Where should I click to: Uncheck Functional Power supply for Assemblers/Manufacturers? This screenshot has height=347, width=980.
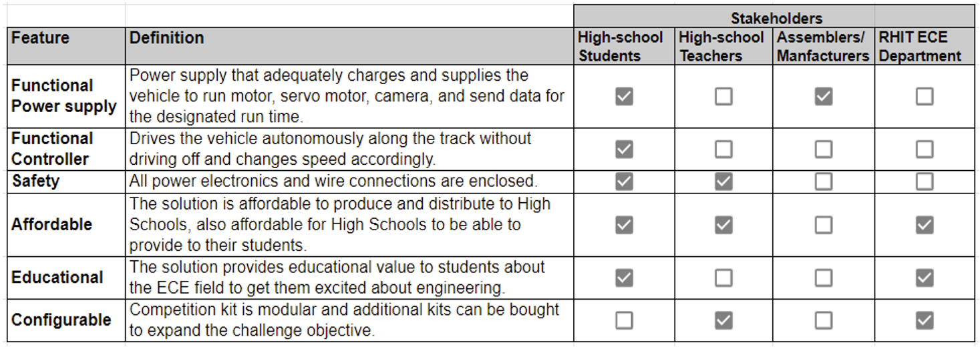click(823, 97)
